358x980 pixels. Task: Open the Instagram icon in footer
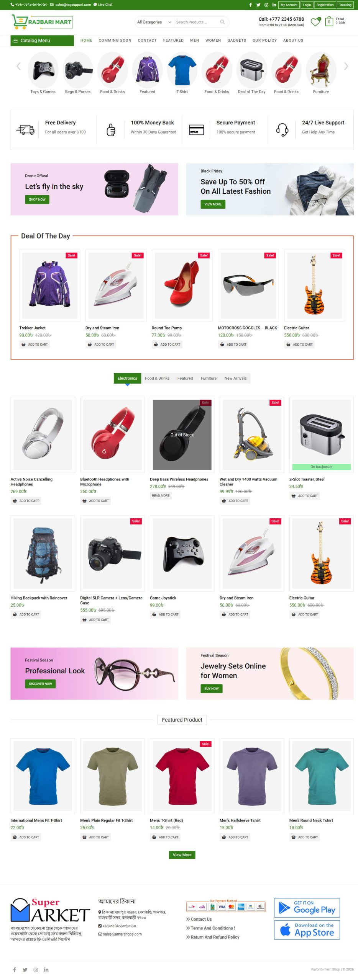coord(36,970)
